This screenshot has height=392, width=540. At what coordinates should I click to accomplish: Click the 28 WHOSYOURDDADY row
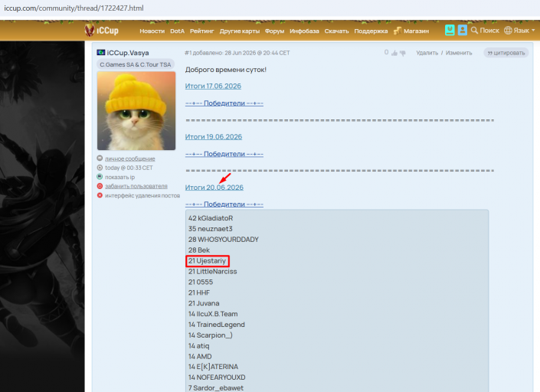click(223, 240)
